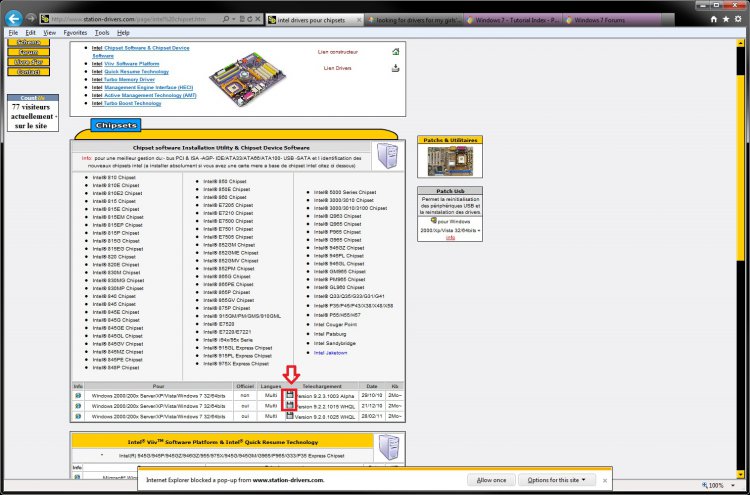Viewport: 750px width, 495px height.
Task: Click the vertical scrollbar thumb
Action: tap(740, 167)
